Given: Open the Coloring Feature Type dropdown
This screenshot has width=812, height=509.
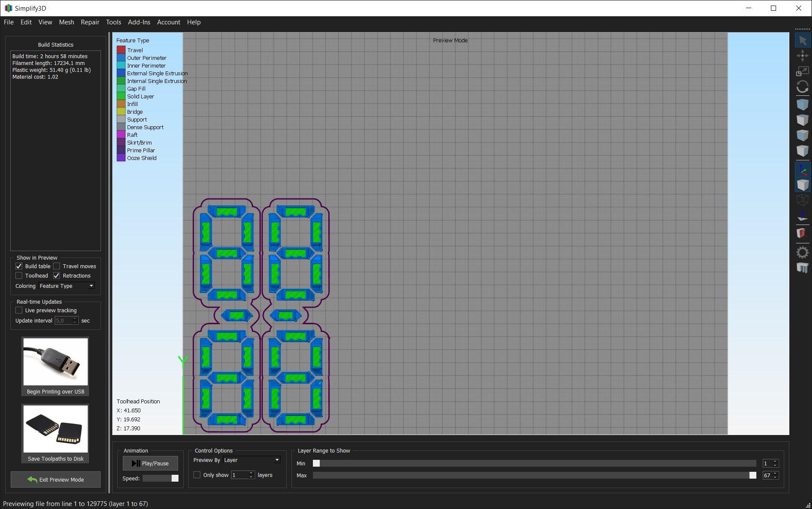Looking at the screenshot, I should pos(67,286).
